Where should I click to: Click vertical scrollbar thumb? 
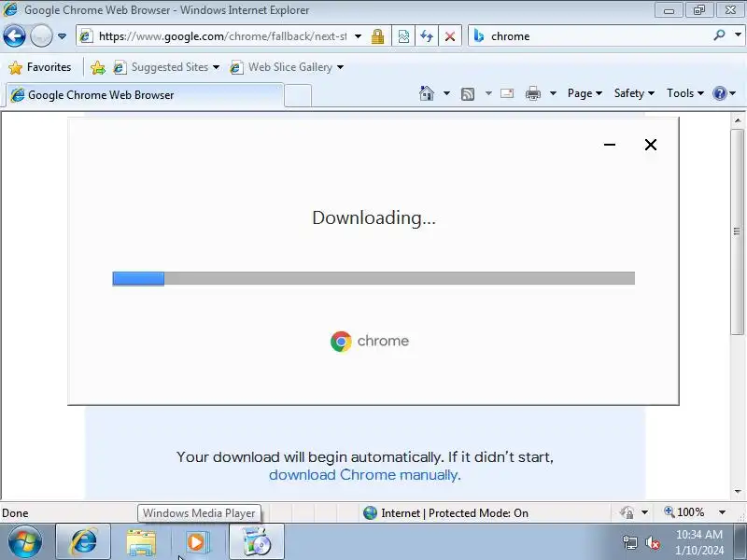tap(738, 231)
